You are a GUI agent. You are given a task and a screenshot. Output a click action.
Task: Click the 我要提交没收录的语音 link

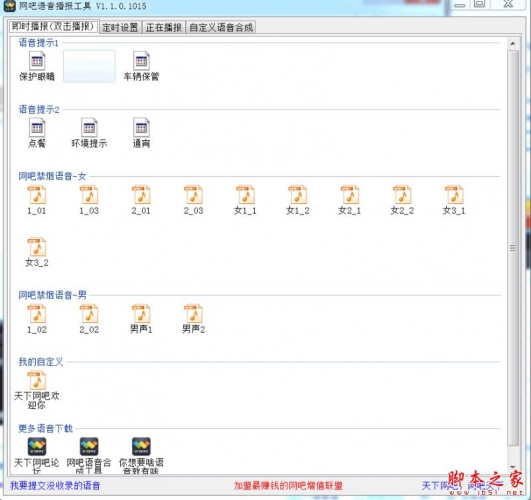click(55, 485)
